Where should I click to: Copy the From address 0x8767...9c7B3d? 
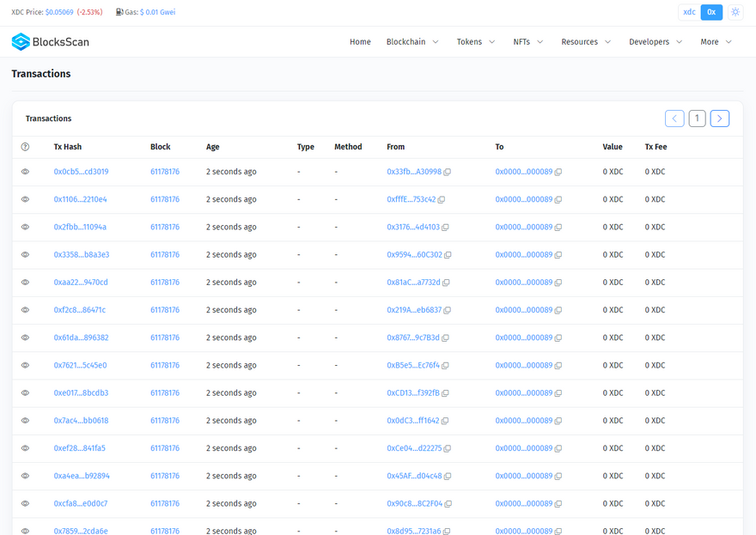coord(445,337)
